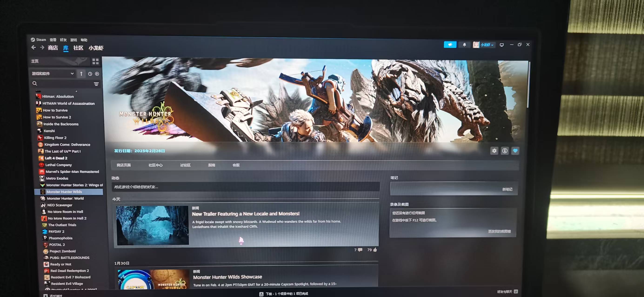Image resolution: width=644 pixels, height=297 pixels.
Task: Click the Ready or Not game icon
Action: pyautogui.click(x=46, y=264)
